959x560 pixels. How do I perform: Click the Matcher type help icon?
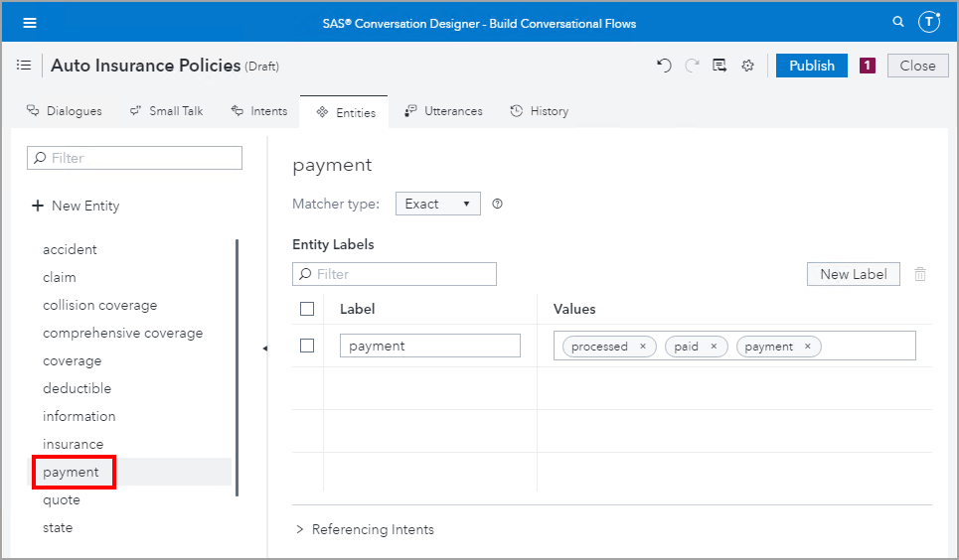point(497,204)
